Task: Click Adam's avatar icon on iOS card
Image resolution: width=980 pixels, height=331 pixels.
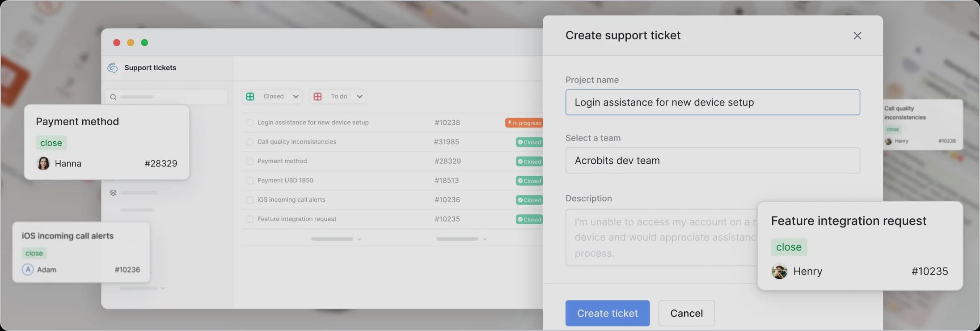Action: (28, 270)
